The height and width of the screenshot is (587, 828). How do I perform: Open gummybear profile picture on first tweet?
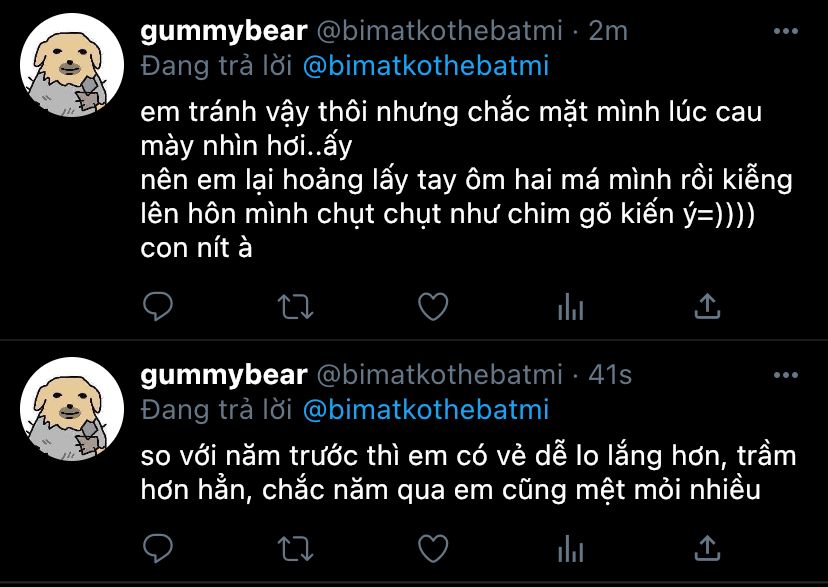pos(72,65)
